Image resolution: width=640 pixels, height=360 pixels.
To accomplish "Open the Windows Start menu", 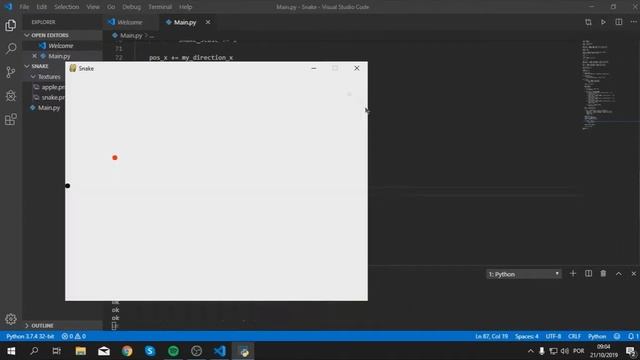I will [11, 351].
